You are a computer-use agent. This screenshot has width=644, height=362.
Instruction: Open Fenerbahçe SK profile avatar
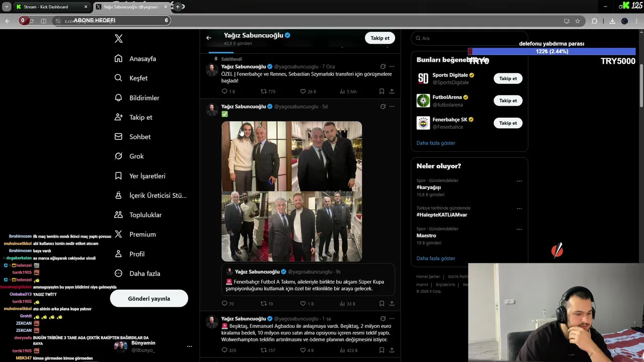[x=423, y=123]
